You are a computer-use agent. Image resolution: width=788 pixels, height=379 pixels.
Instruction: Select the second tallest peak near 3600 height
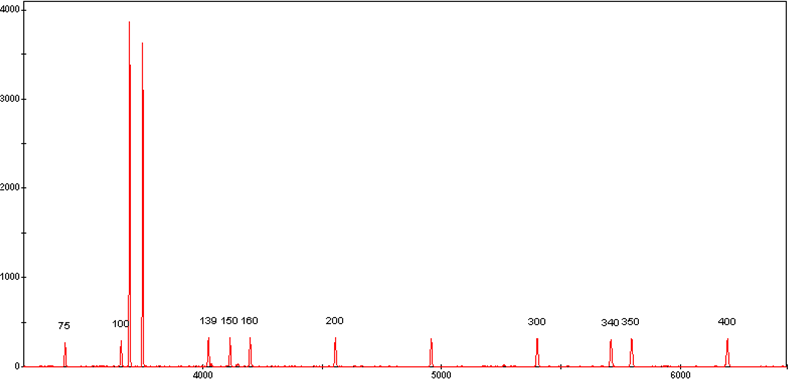coord(143,204)
